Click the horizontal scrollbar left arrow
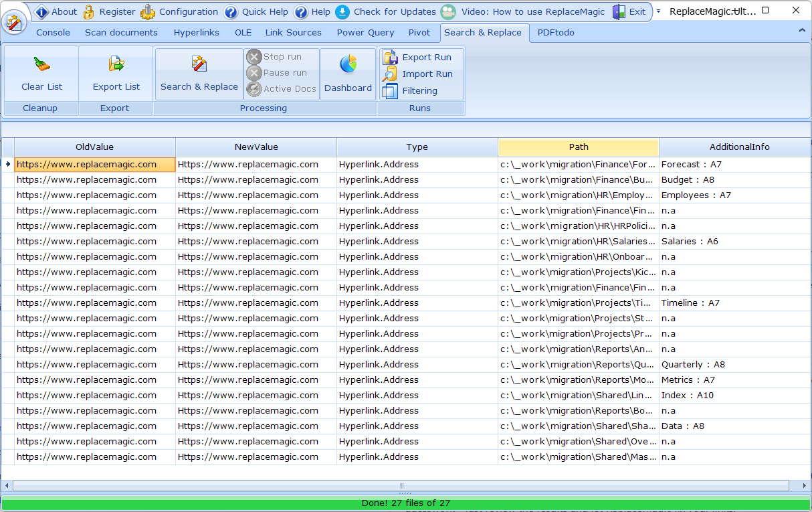Screen dimensions: 812x512 click(x=7, y=486)
